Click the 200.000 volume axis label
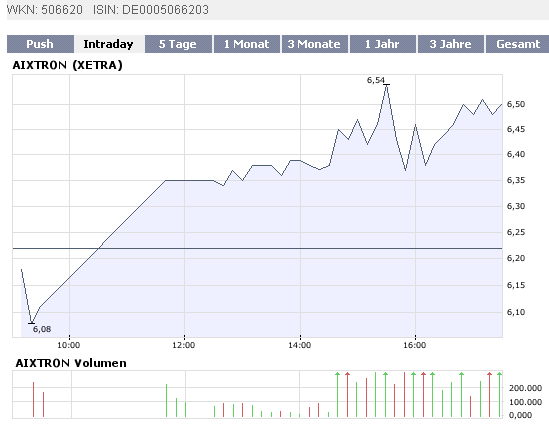 click(525, 388)
